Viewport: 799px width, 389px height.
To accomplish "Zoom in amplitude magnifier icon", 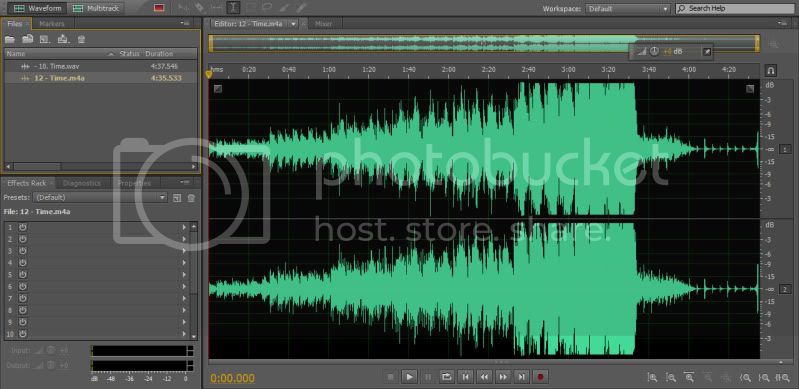I will (x=652, y=377).
